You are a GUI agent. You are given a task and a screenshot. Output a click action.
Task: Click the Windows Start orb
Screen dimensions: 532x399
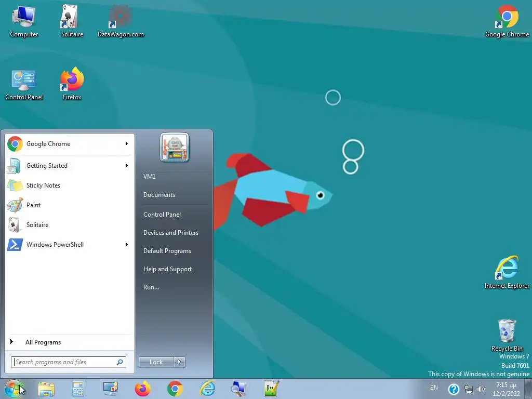click(14, 389)
